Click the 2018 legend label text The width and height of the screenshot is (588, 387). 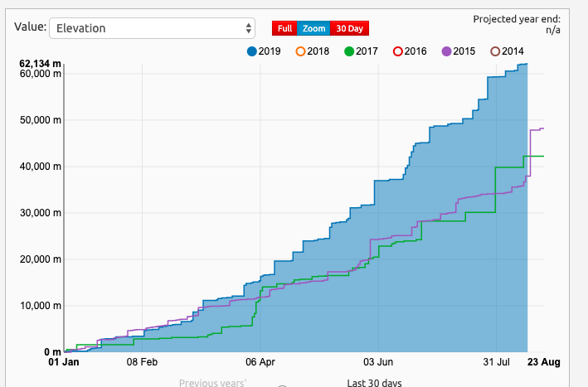(x=318, y=51)
